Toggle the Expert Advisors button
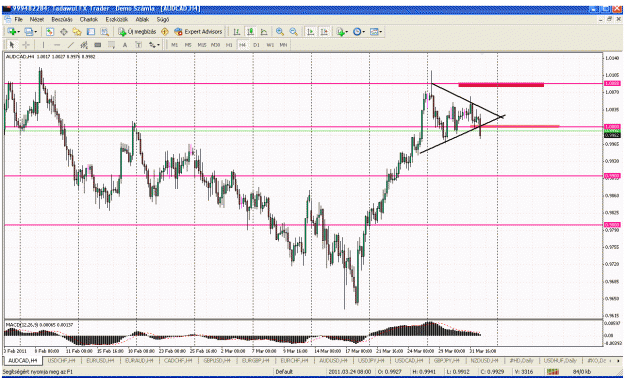This screenshot has width=625, height=378. pyautogui.click(x=198, y=32)
